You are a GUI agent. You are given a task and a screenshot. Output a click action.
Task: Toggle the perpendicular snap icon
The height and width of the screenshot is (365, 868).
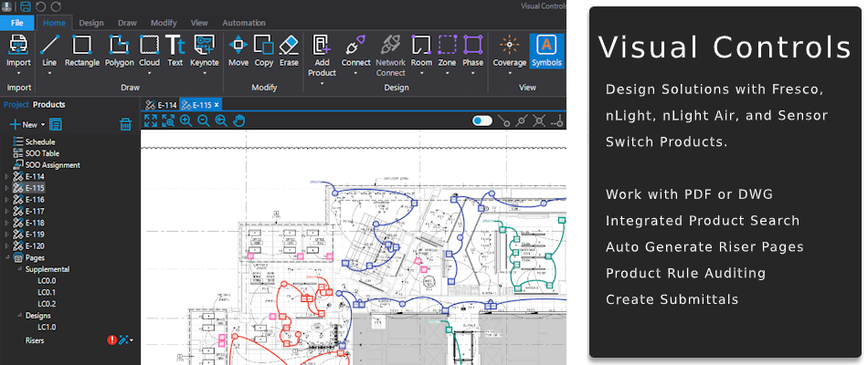557,120
